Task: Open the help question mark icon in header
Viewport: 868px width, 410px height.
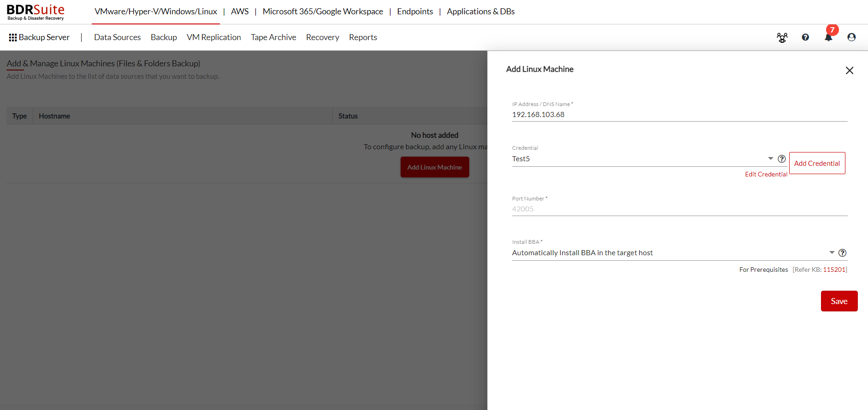Action: 805,37
